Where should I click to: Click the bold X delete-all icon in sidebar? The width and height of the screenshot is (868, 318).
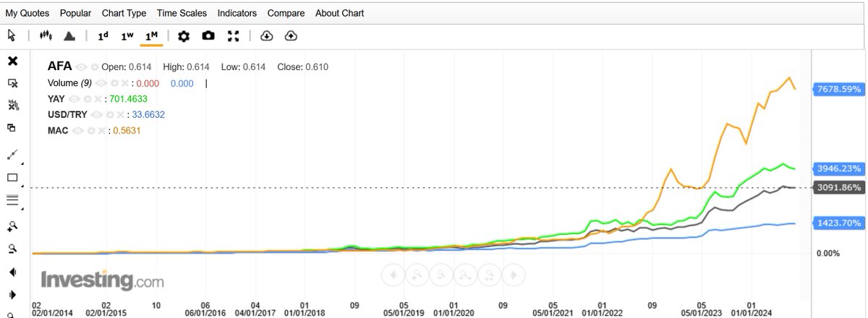pos(12,61)
